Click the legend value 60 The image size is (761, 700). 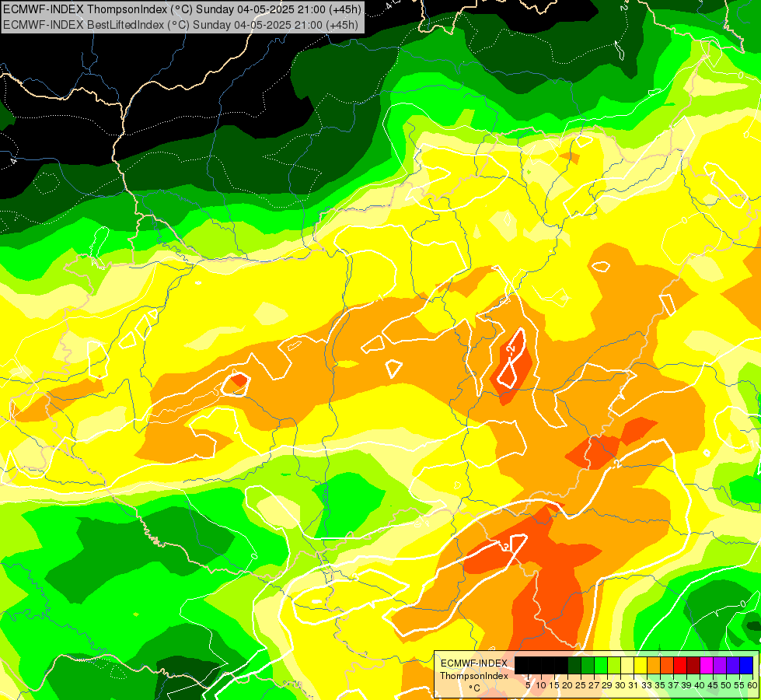[752, 685]
